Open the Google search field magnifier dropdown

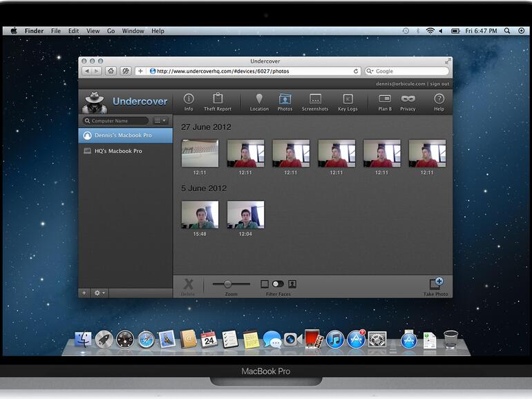[370, 71]
